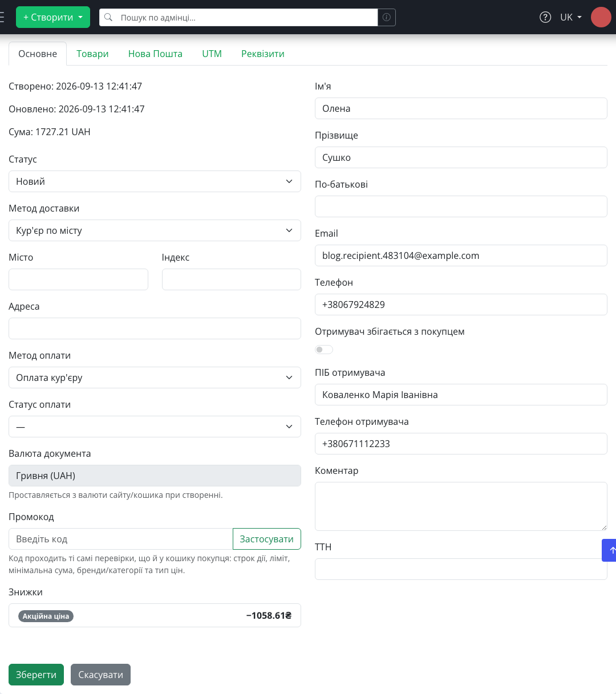Click the Зберегти button

[x=36, y=675]
